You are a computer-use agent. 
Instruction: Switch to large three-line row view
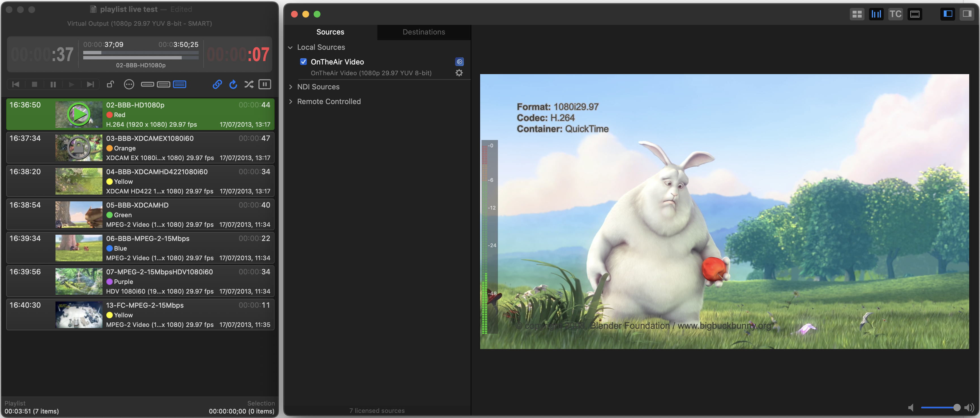point(179,84)
